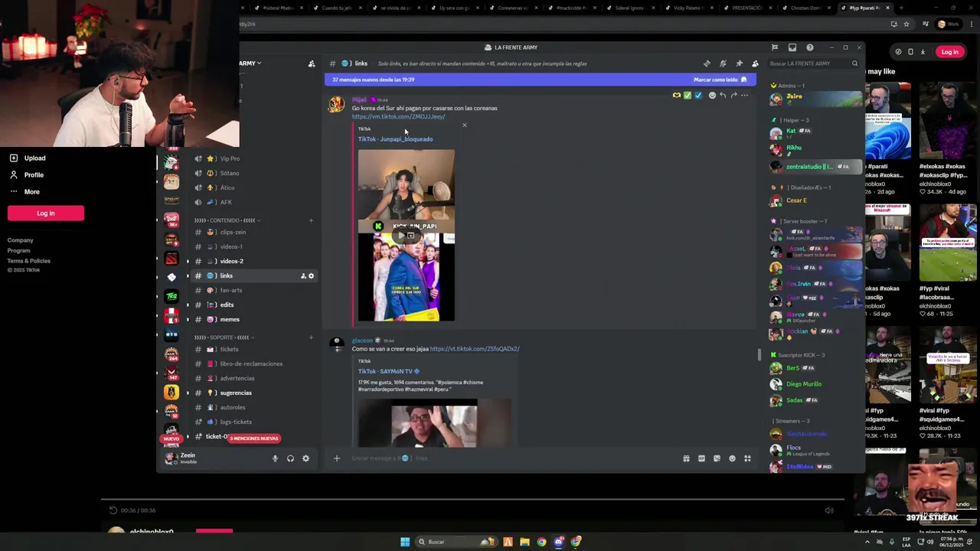This screenshot has height=551, width=980.
Task: Mute microphone in Discord user panel
Action: [275, 458]
